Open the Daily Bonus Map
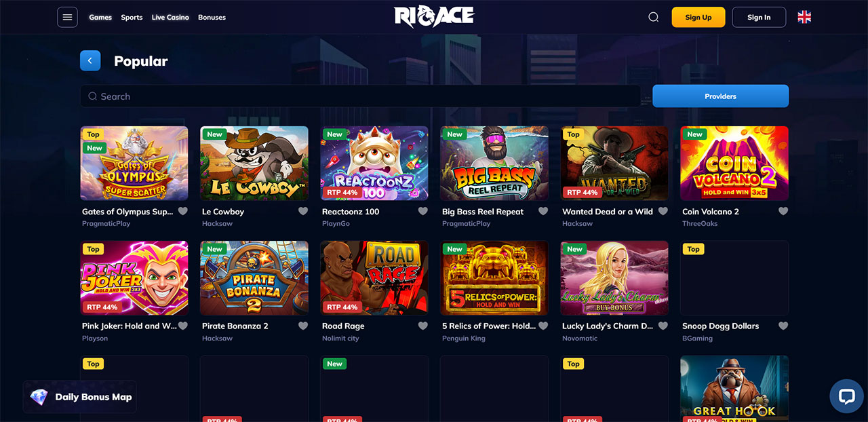The image size is (868, 422). (x=80, y=397)
